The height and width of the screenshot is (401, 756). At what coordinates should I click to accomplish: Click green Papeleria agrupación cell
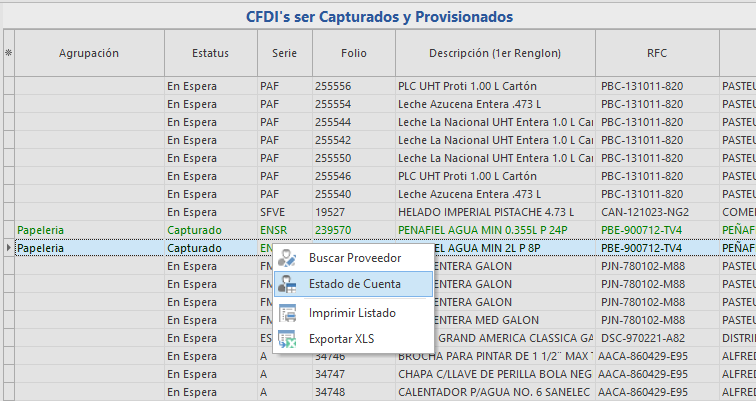click(89, 230)
